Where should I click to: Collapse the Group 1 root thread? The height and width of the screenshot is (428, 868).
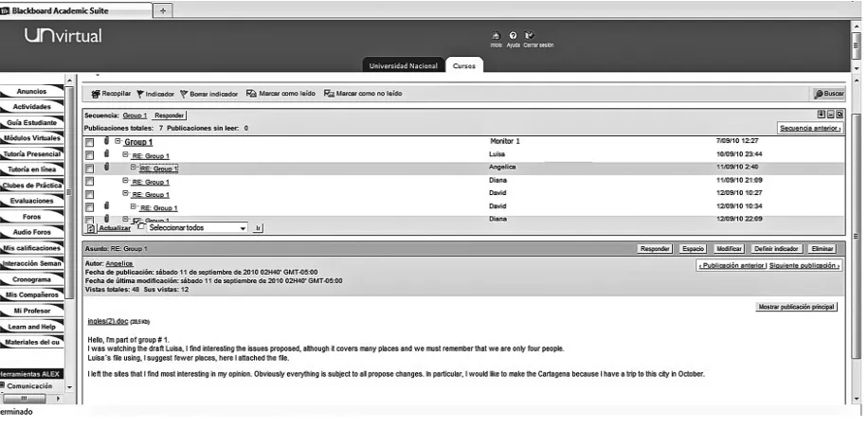(118, 141)
